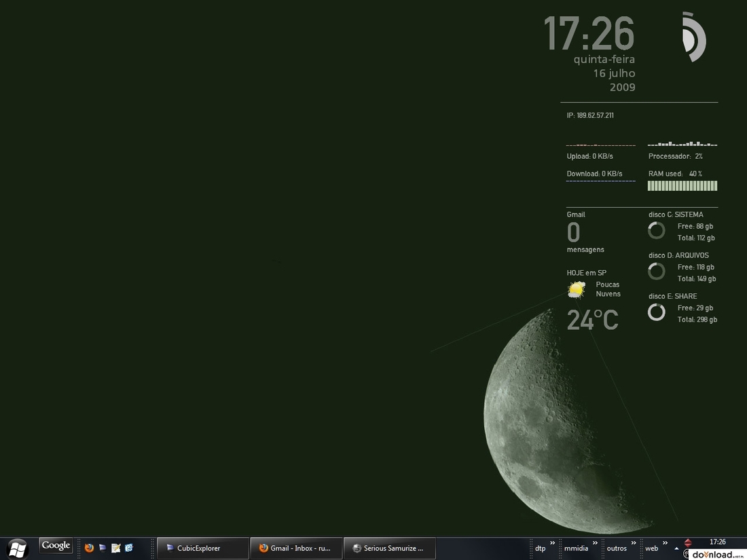Click the disco D usage ring gauge
The image size is (747, 560).
point(657,272)
